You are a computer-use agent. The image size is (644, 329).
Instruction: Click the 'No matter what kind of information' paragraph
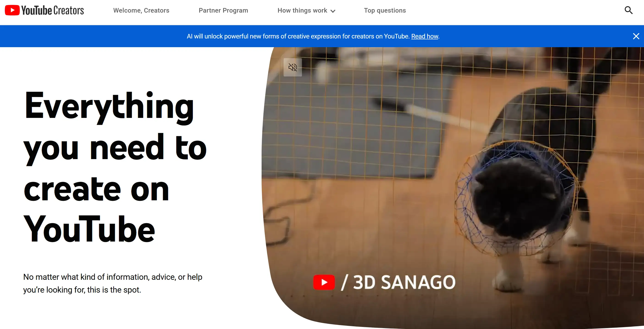tap(113, 283)
